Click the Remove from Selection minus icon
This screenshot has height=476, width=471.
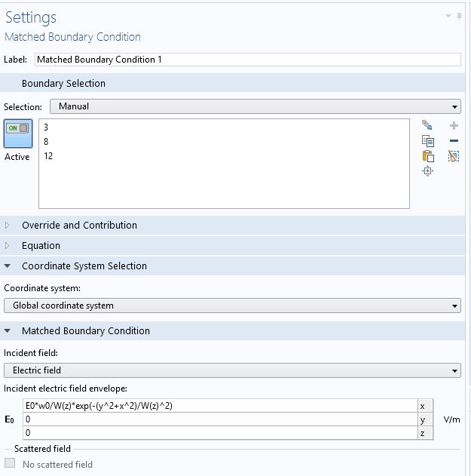pos(454,141)
